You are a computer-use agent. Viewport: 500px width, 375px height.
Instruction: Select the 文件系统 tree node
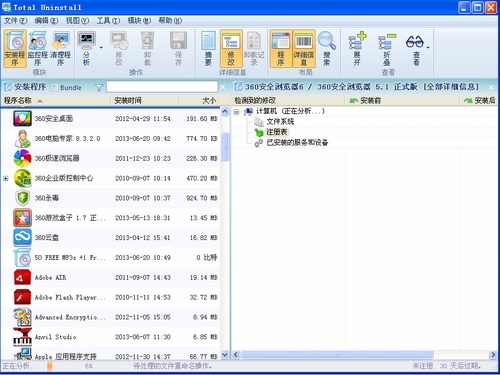[280, 122]
